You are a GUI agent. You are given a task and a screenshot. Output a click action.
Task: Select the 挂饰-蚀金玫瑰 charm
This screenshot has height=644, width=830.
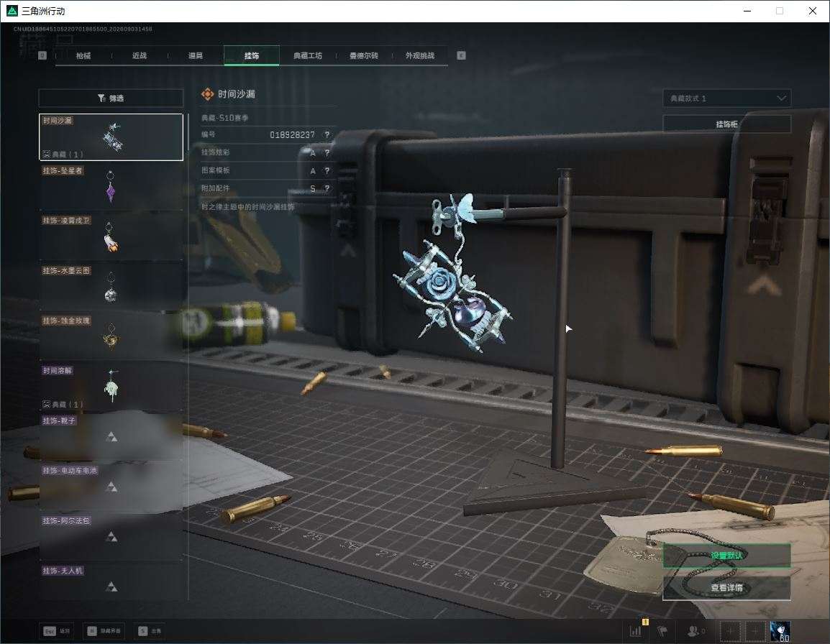(111, 337)
